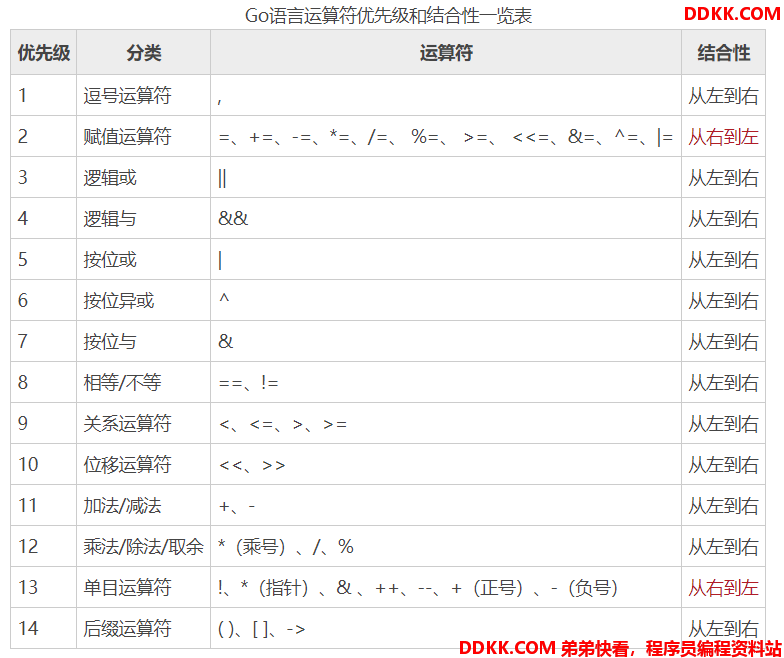Click the '&&' operator cell
This screenshot has width=784, height=658.
(446, 218)
